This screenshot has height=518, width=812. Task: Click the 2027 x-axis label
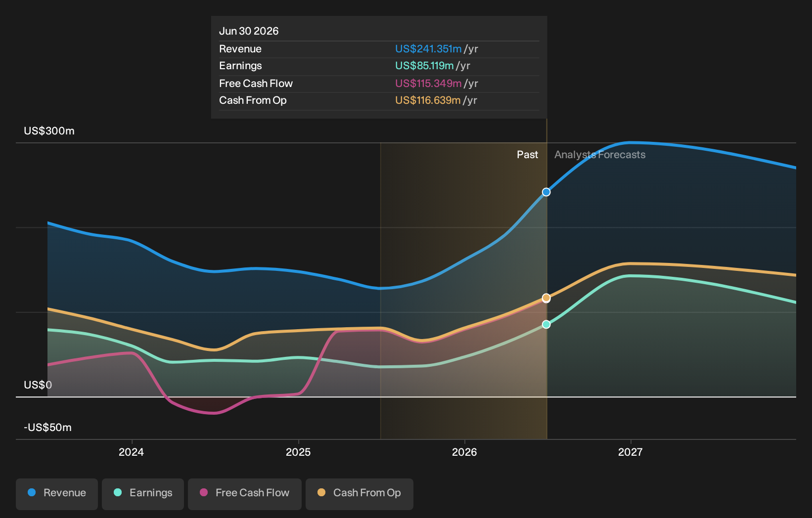(x=631, y=452)
